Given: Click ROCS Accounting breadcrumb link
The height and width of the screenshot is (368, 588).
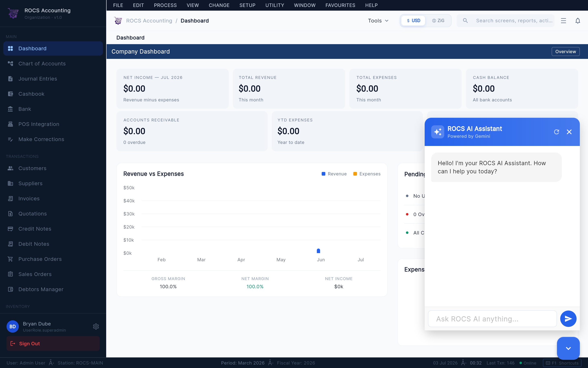Looking at the screenshot, I should pyautogui.click(x=149, y=21).
